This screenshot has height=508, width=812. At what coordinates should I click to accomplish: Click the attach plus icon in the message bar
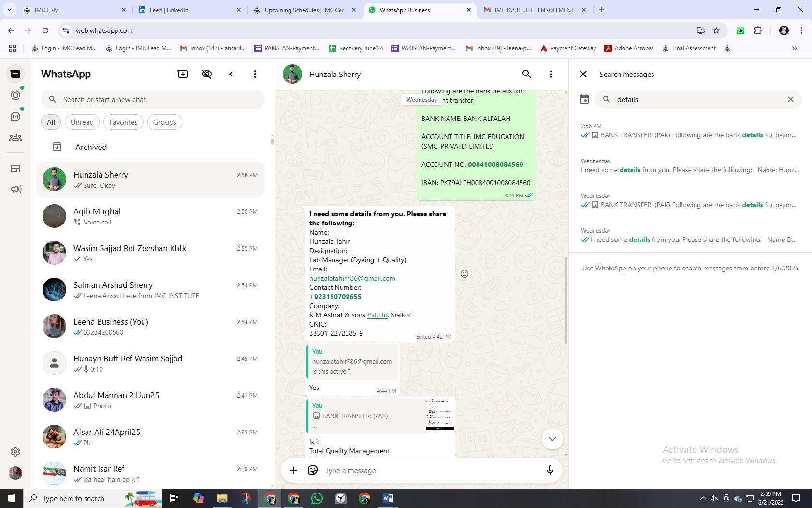pyautogui.click(x=293, y=470)
